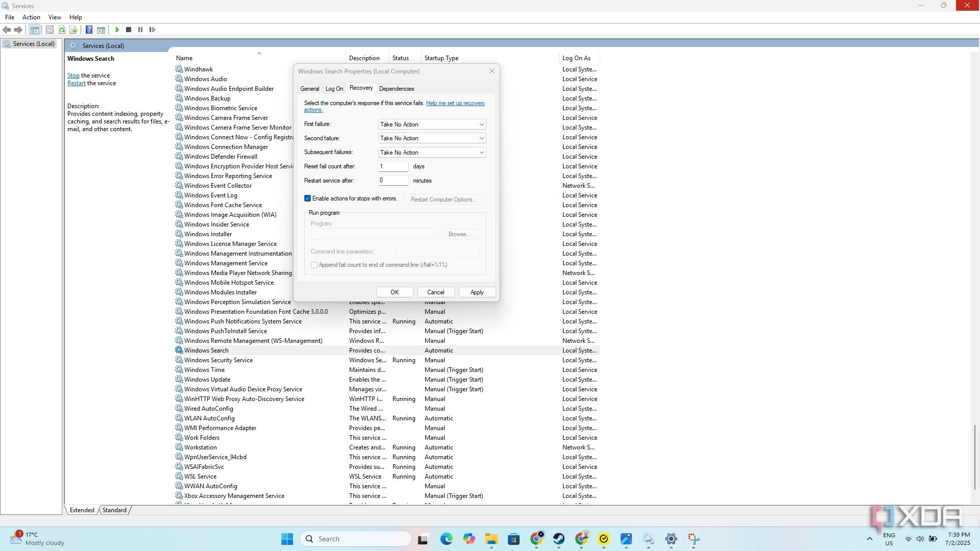This screenshot has width=980, height=551.
Task: Click the Pause Service toolbar icon
Action: 140,30
